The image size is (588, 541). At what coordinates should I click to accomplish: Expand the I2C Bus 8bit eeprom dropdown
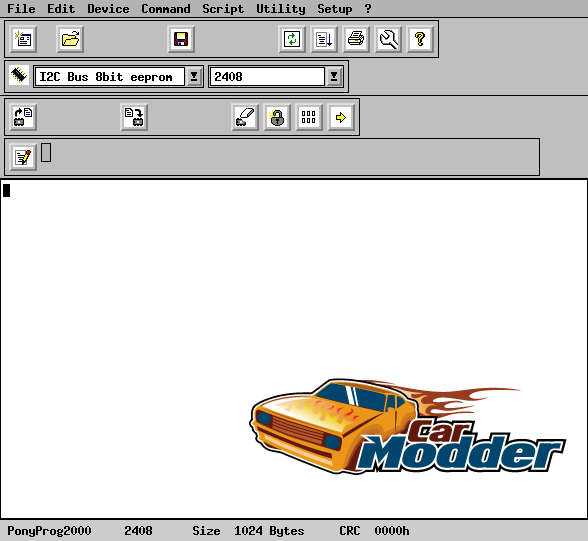click(x=194, y=77)
